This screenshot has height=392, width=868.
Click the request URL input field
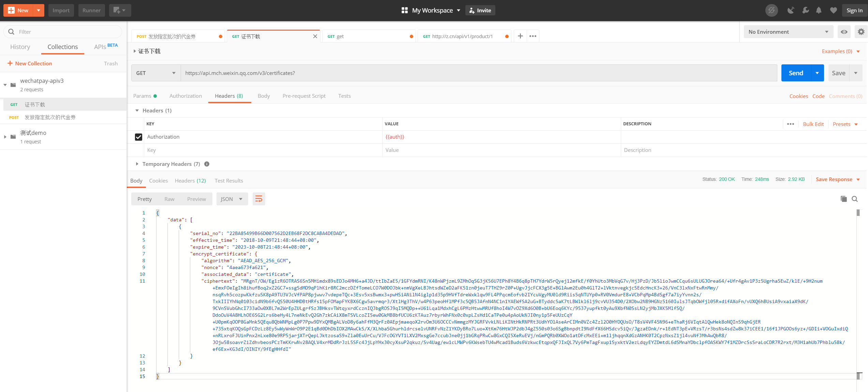point(477,73)
